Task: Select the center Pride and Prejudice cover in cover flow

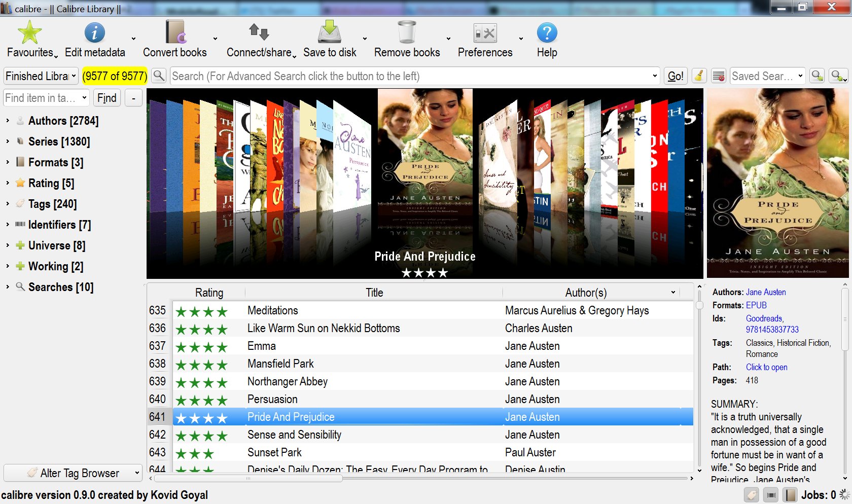Action: pyautogui.click(x=425, y=155)
